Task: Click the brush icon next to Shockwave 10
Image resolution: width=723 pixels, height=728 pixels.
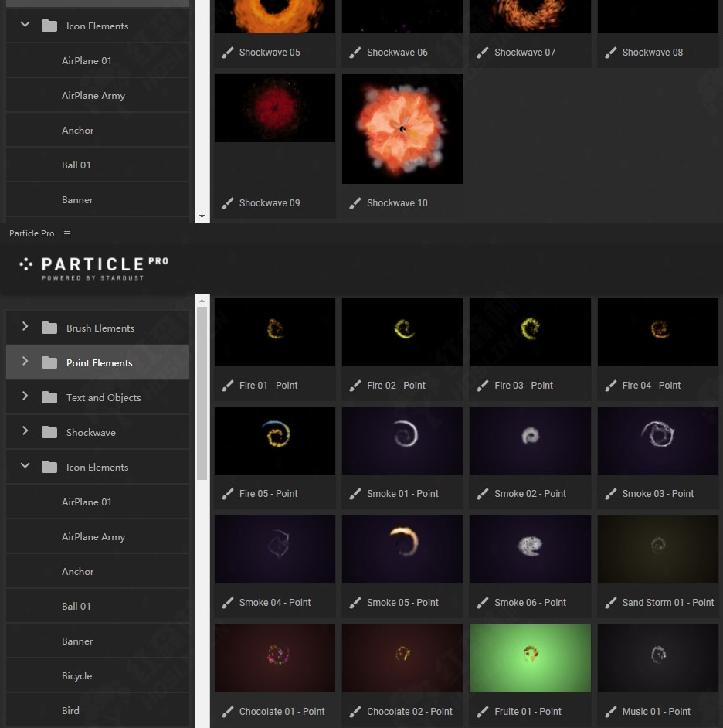Action: pos(355,203)
